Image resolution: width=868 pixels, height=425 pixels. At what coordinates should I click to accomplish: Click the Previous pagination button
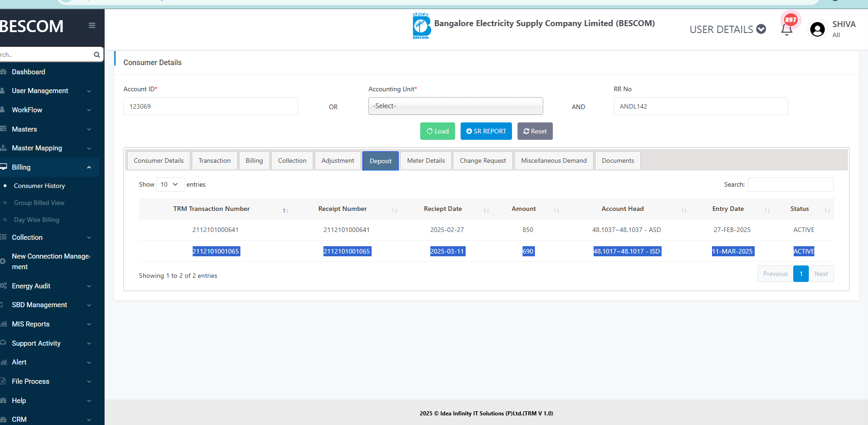pos(775,274)
